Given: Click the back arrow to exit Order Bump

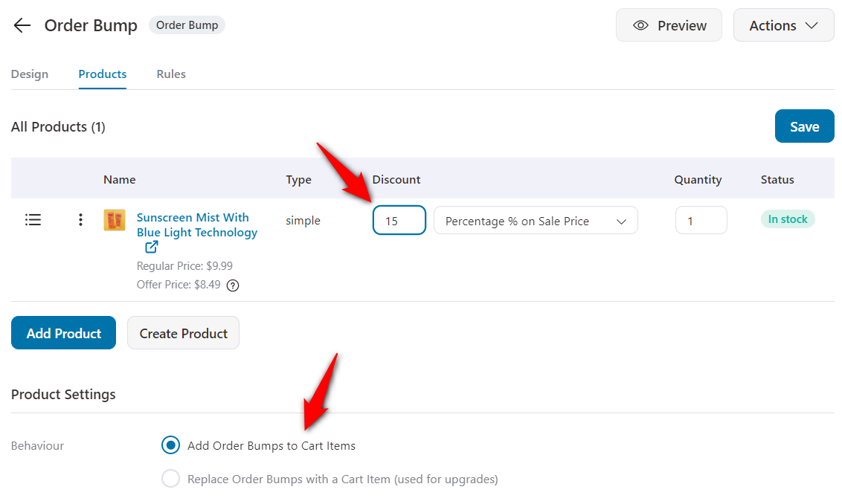Looking at the screenshot, I should pyautogui.click(x=22, y=25).
